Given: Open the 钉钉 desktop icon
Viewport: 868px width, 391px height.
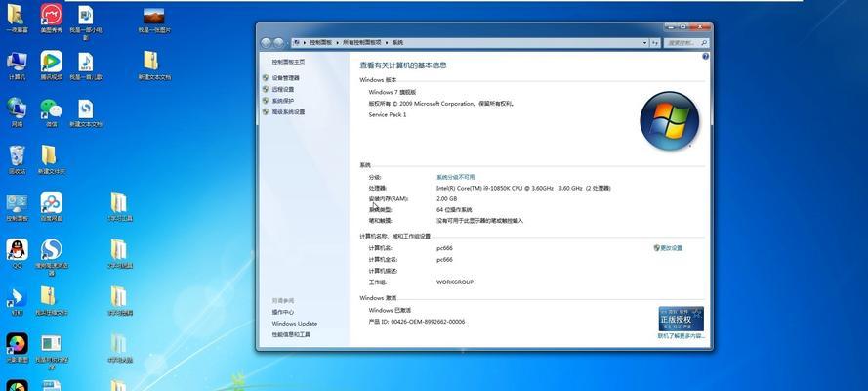Looking at the screenshot, I should click(x=17, y=301).
